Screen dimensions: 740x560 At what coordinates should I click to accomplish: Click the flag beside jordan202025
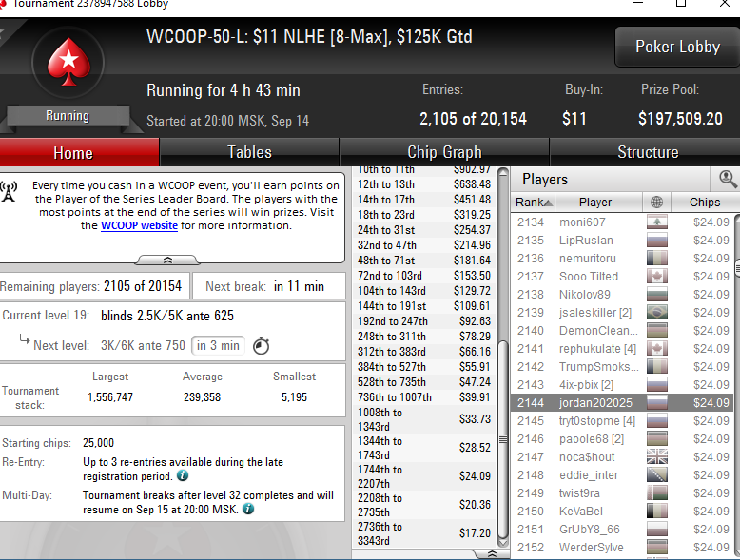pos(657,402)
